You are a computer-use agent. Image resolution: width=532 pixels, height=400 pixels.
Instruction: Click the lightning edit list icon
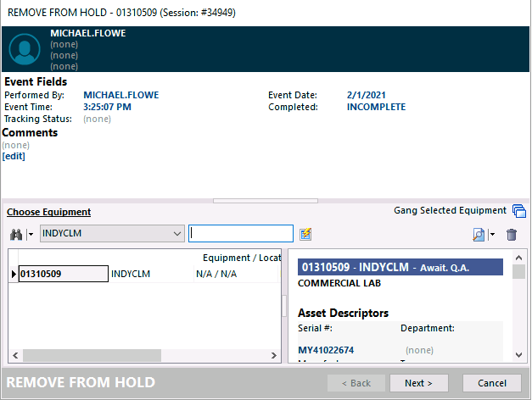[305, 234]
